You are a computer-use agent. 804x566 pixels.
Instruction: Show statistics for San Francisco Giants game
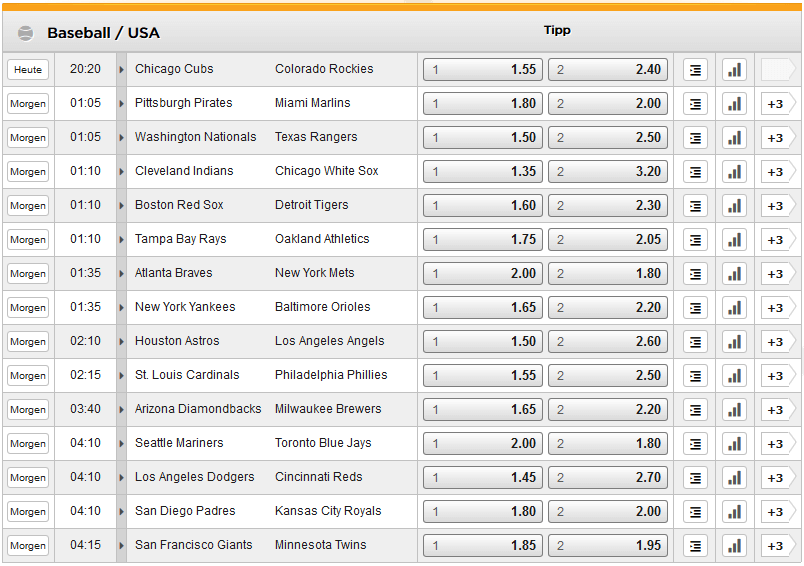pyautogui.click(x=734, y=546)
